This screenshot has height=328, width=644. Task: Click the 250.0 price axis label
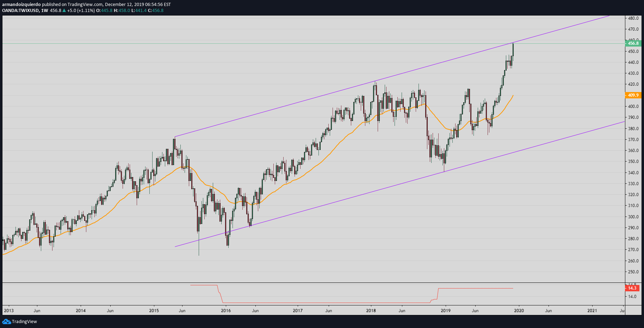pos(633,272)
